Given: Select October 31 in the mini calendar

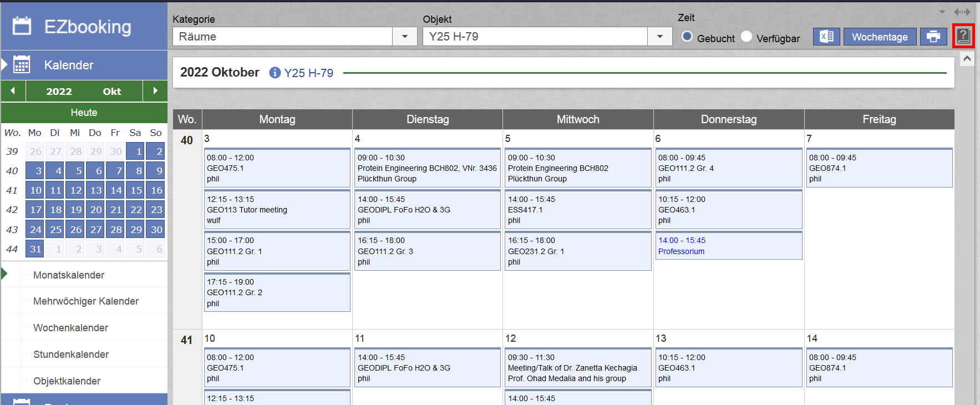Looking at the screenshot, I should click(35, 249).
